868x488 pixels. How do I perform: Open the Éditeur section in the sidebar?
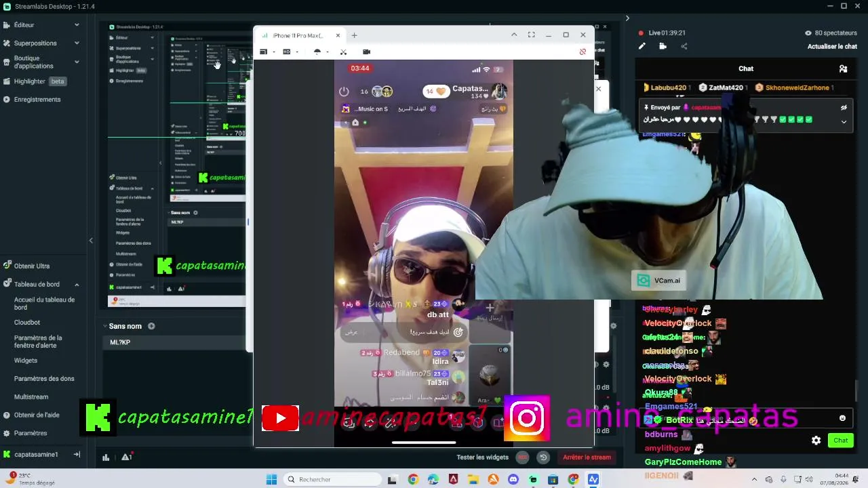24,25
